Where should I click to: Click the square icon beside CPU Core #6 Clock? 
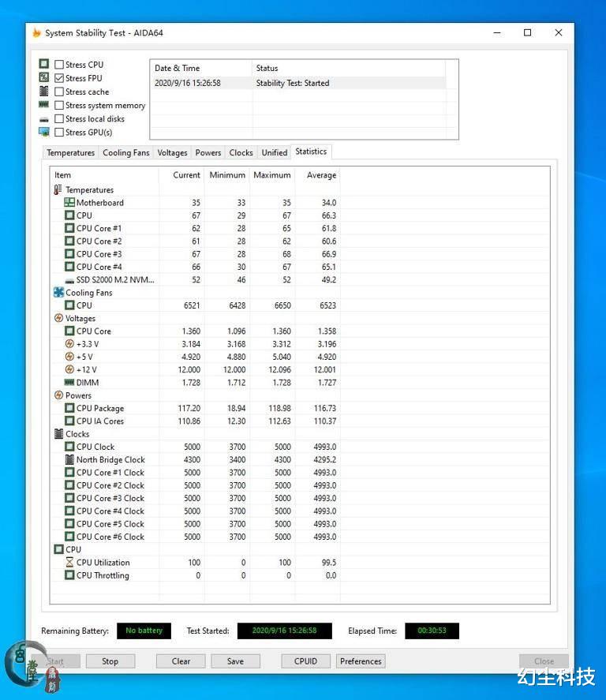coord(69,536)
